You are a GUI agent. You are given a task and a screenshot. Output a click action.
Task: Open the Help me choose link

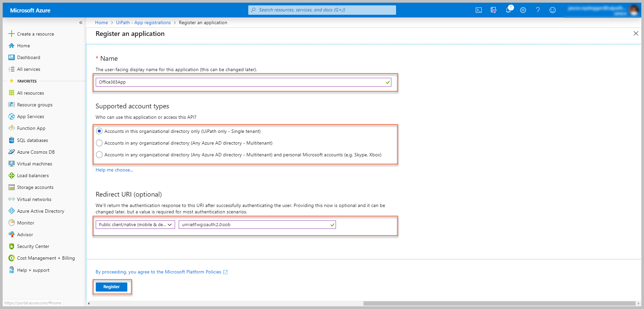tap(114, 170)
